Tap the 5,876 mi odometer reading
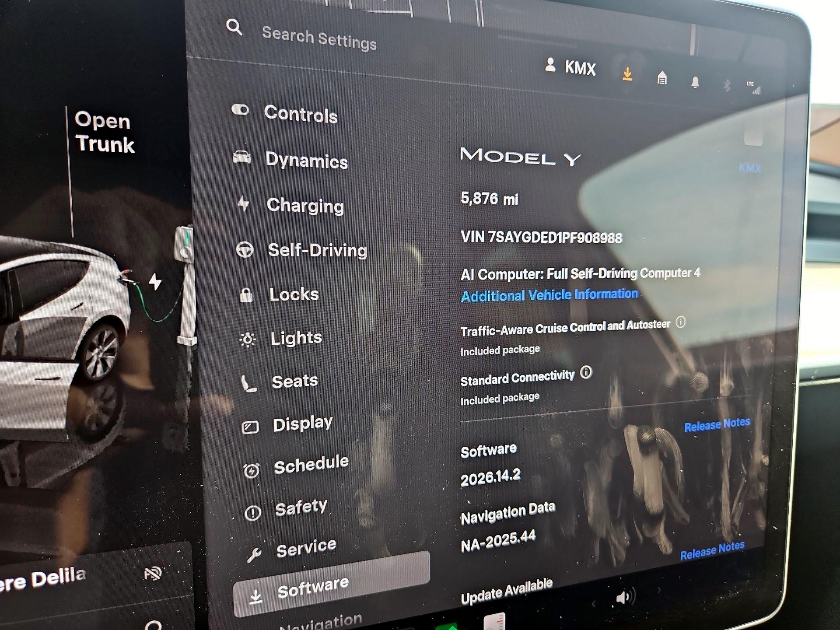Image resolution: width=840 pixels, height=630 pixels. coord(489,199)
